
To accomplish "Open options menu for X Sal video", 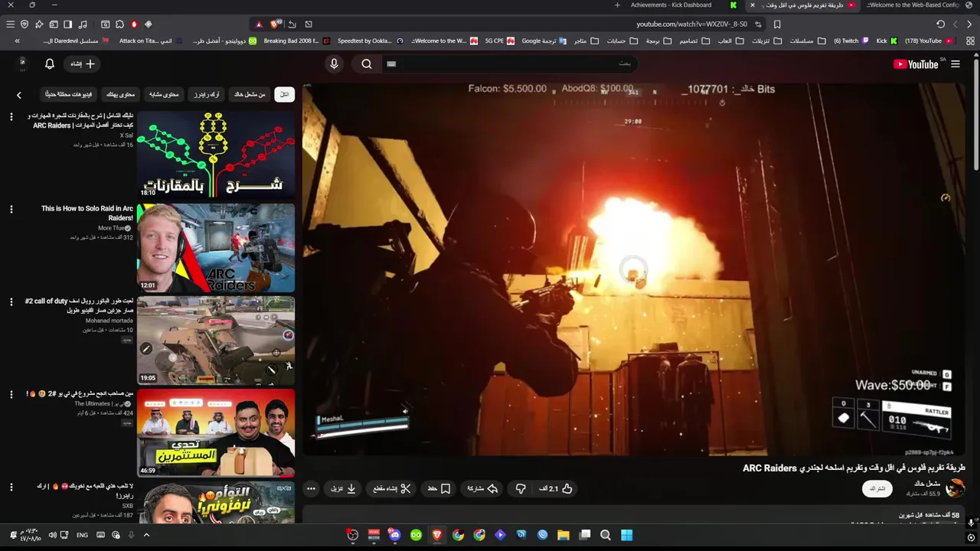I will click(x=11, y=116).
